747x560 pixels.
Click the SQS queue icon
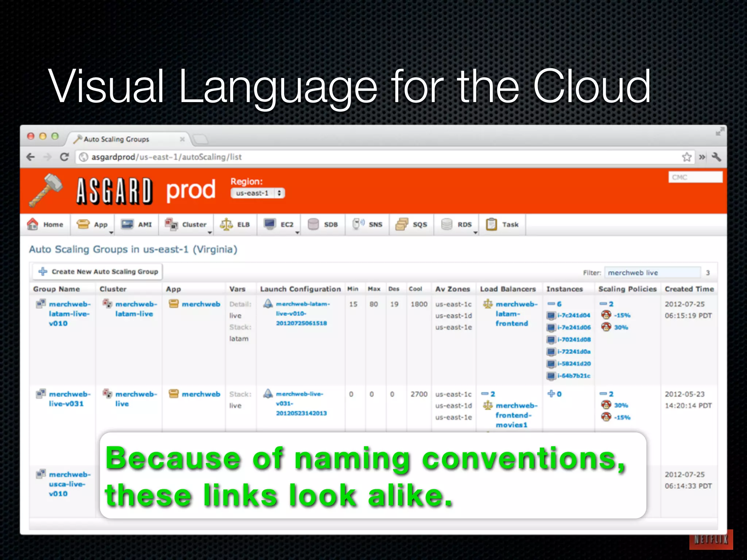(x=402, y=224)
